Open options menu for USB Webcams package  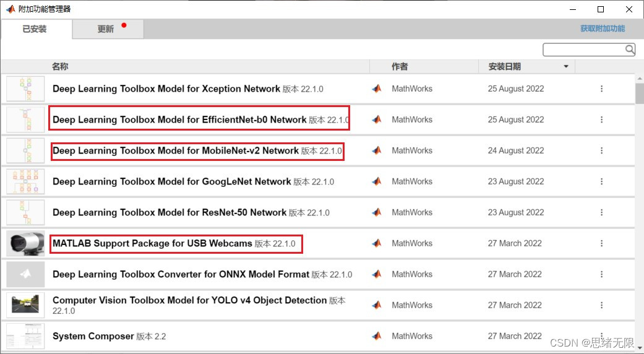pos(601,243)
